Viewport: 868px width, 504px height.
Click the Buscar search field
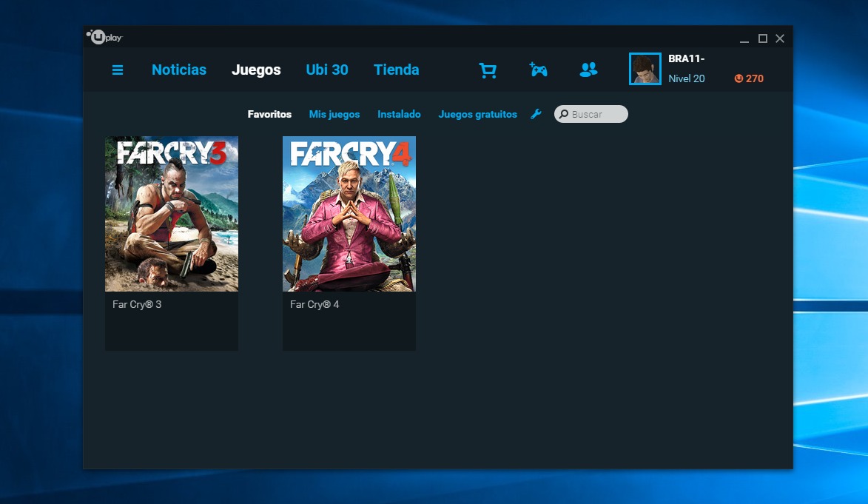pyautogui.click(x=591, y=114)
